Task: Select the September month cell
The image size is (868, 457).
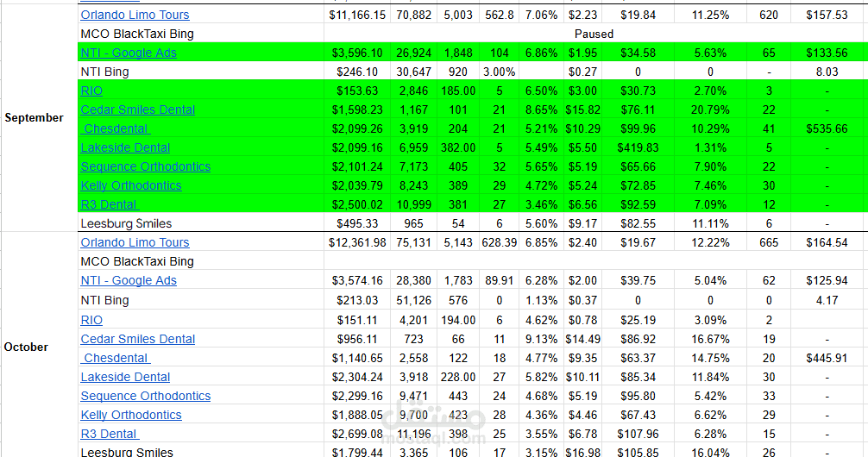Action: [40, 117]
